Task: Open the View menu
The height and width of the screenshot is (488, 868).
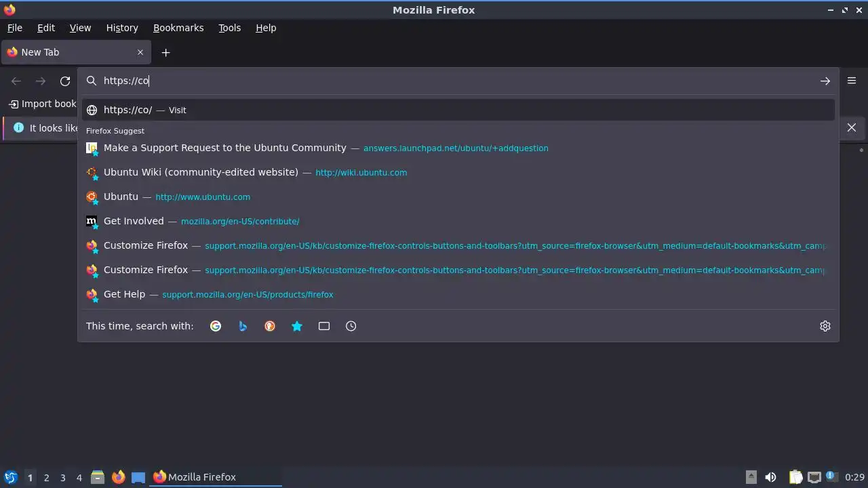Action: [80, 28]
